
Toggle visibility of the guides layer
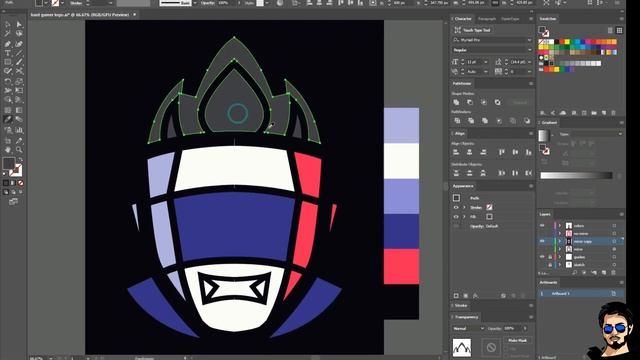(542, 257)
